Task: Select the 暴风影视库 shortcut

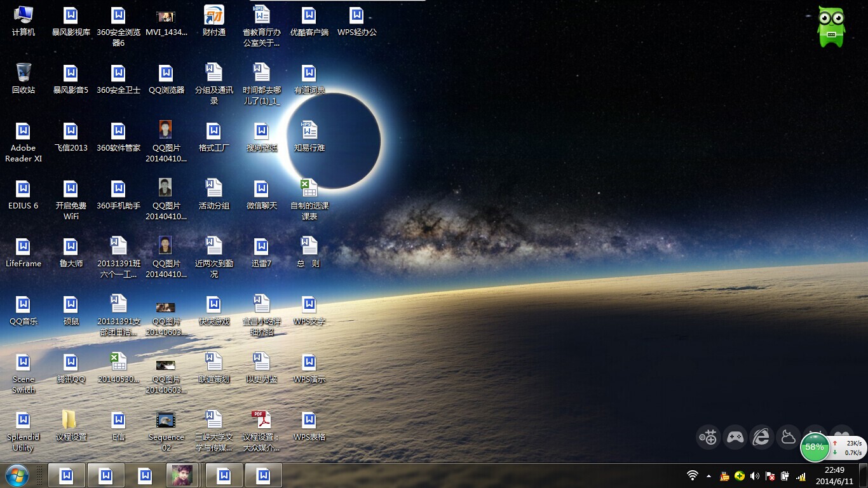Action: point(71,21)
